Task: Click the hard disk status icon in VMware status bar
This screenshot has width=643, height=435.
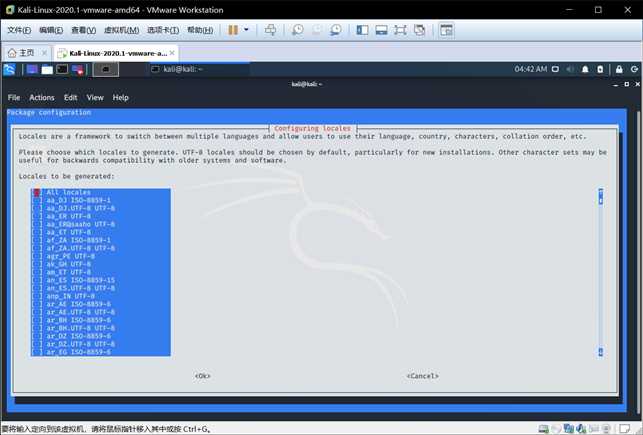Action: (543, 429)
